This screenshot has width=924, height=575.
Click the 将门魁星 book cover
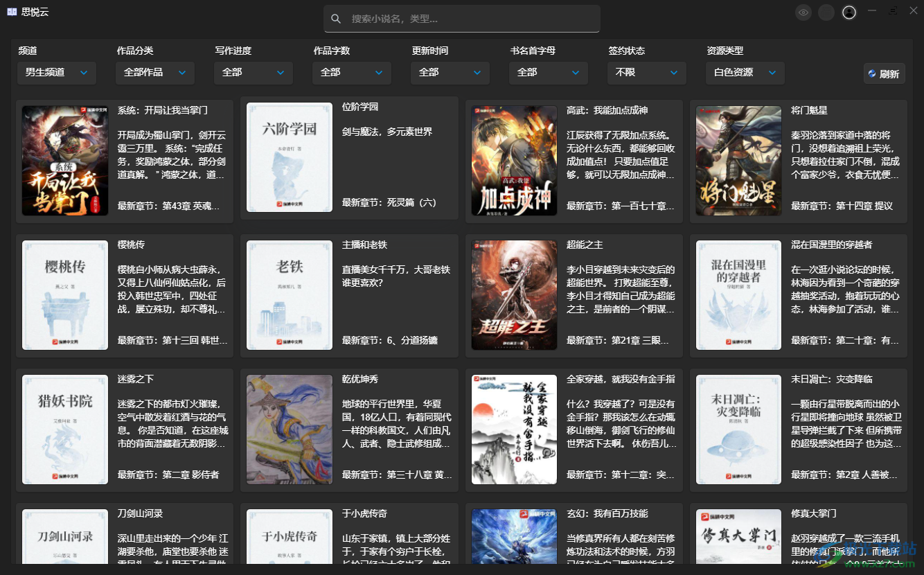[x=738, y=161]
